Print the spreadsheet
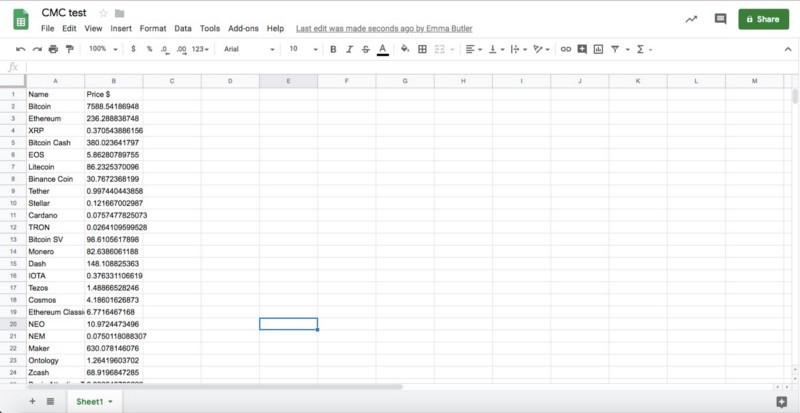The image size is (800, 413). click(53, 49)
